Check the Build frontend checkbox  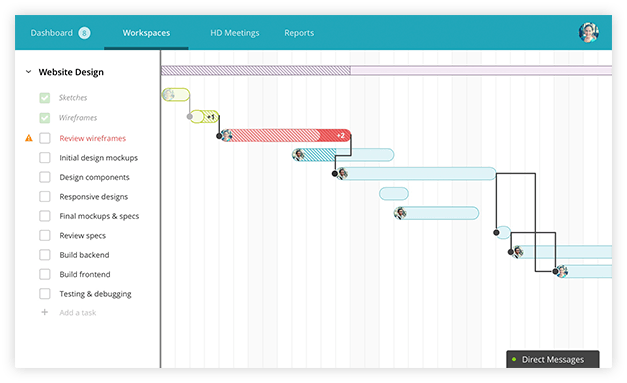[x=45, y=274]
